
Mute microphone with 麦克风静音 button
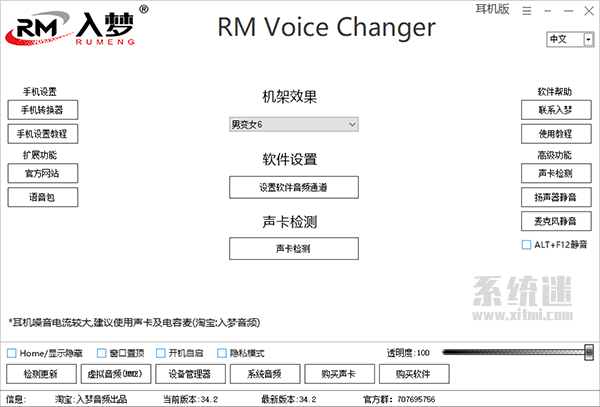pyautogui.click(x=557, y=221)
